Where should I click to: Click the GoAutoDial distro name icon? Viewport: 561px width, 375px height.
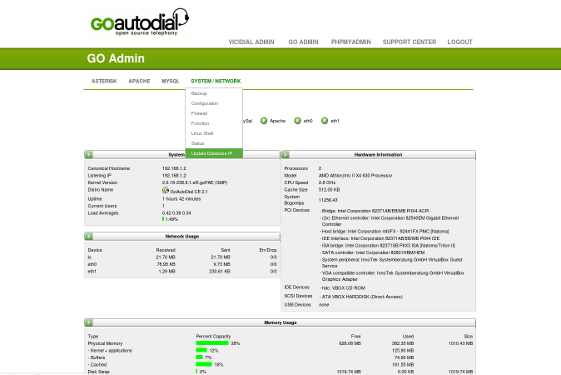[x=165, y=191]
